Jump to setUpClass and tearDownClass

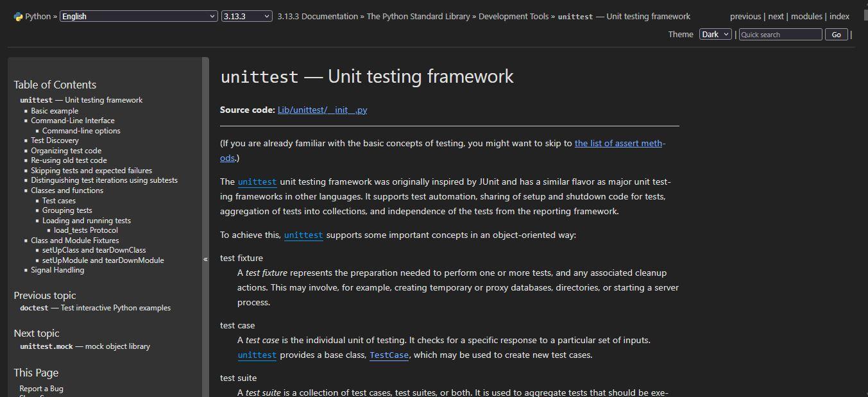pos(94,250)
